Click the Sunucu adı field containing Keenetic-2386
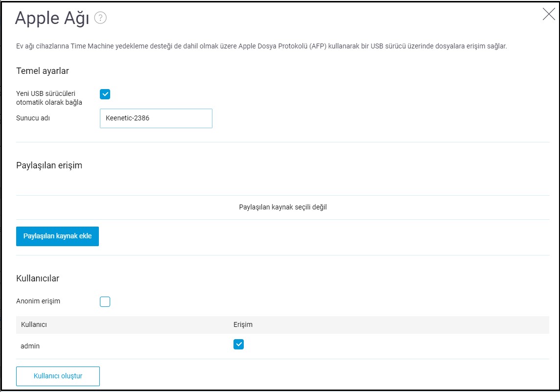560x392 pixels. (156, 118)
